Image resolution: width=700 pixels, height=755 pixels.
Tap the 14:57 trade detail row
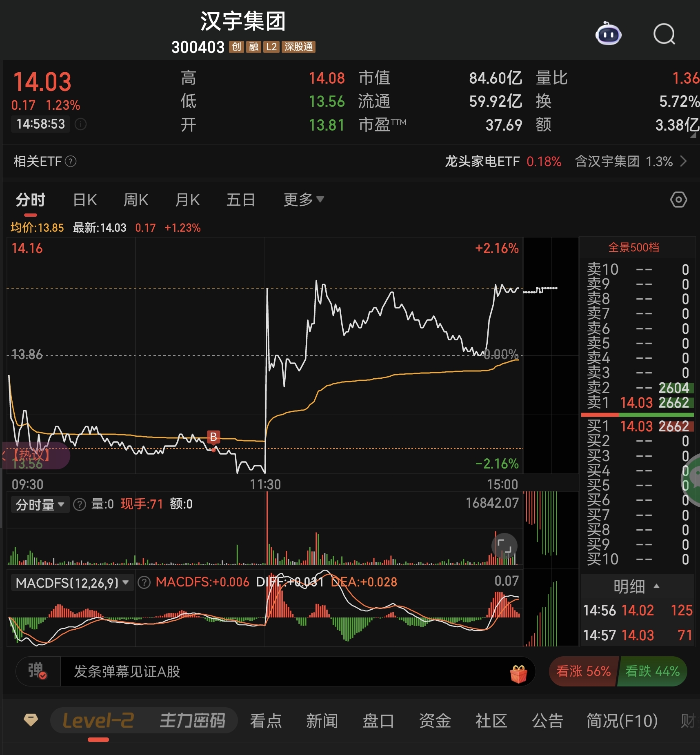(x=638, y=635)
